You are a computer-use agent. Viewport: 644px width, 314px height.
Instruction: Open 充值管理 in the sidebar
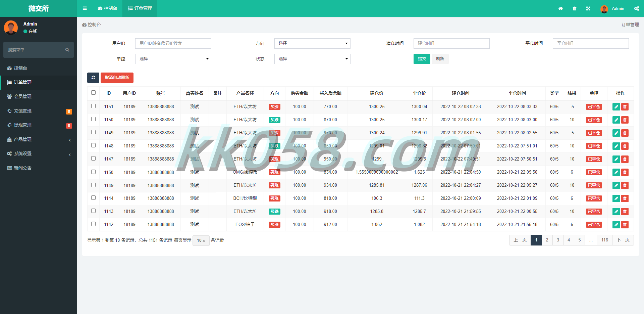click(x=39, y=111)
